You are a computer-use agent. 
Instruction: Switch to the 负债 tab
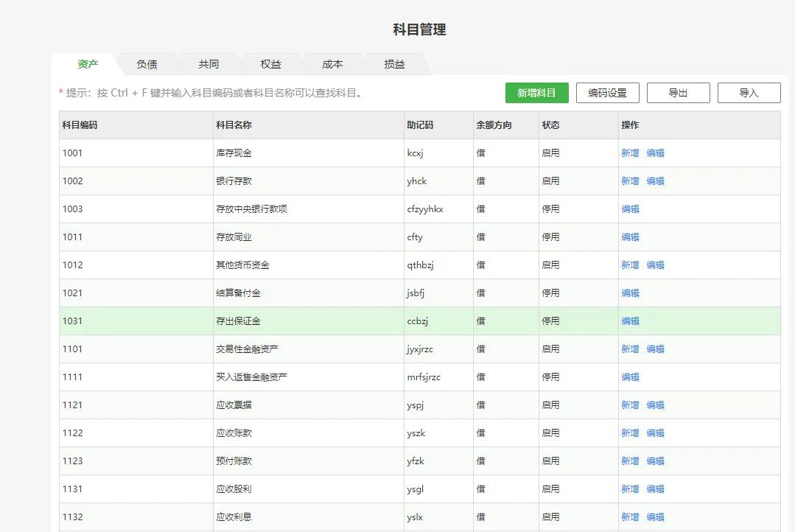(146, 64)
